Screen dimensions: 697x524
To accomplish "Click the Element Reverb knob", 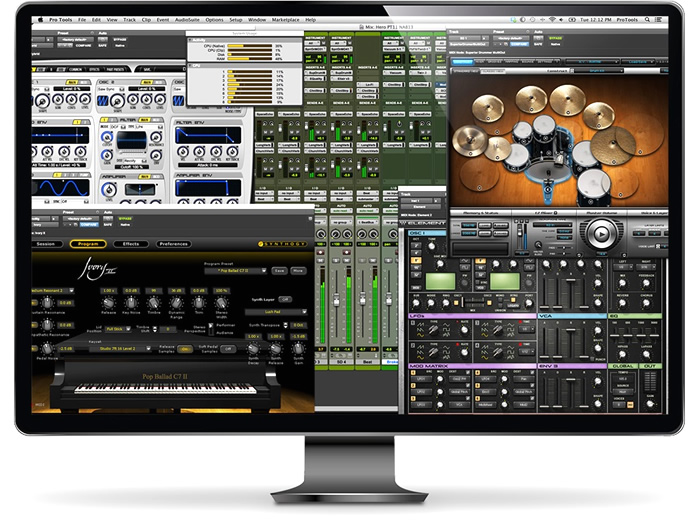I will point(623,304).
